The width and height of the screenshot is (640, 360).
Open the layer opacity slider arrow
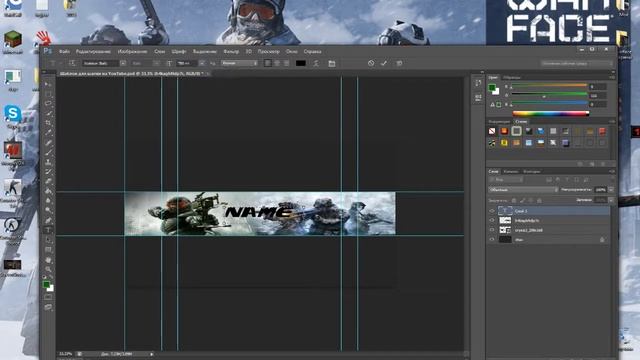tap(611, 190)
